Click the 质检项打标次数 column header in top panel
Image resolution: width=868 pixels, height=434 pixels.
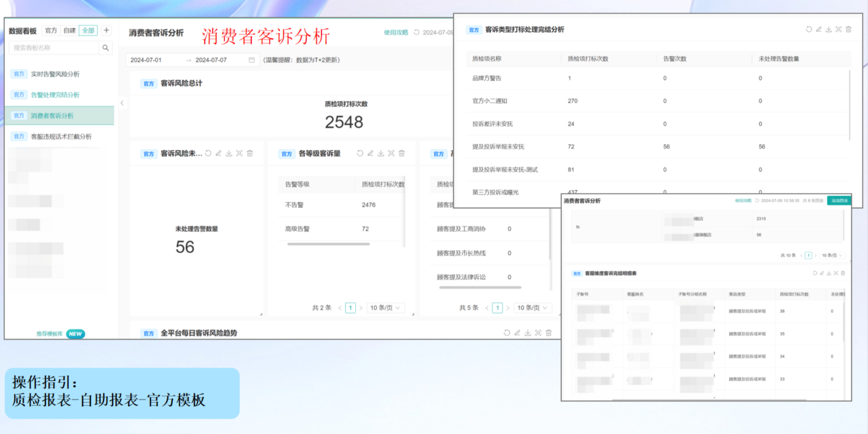click(x=588, y=59)
